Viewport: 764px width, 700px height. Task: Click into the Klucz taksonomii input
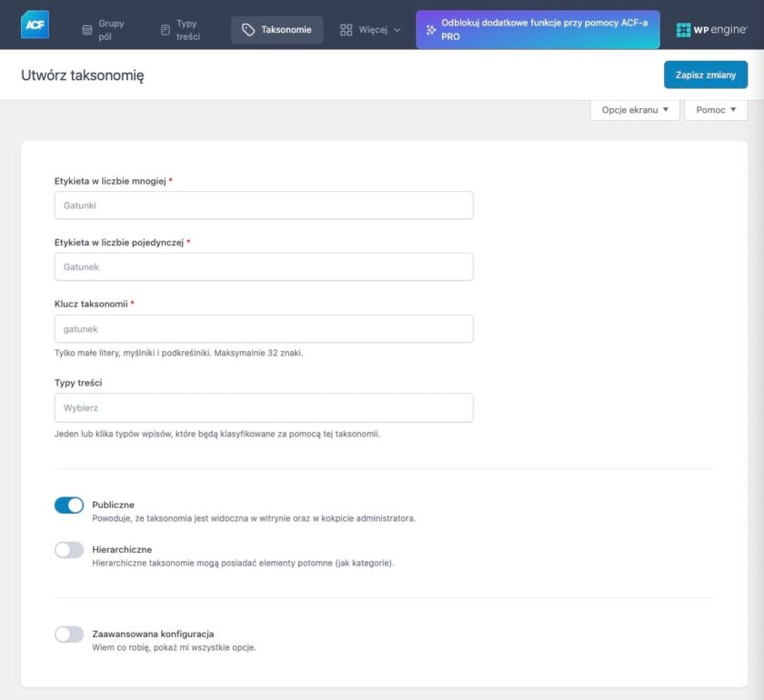tap(264, 329)
